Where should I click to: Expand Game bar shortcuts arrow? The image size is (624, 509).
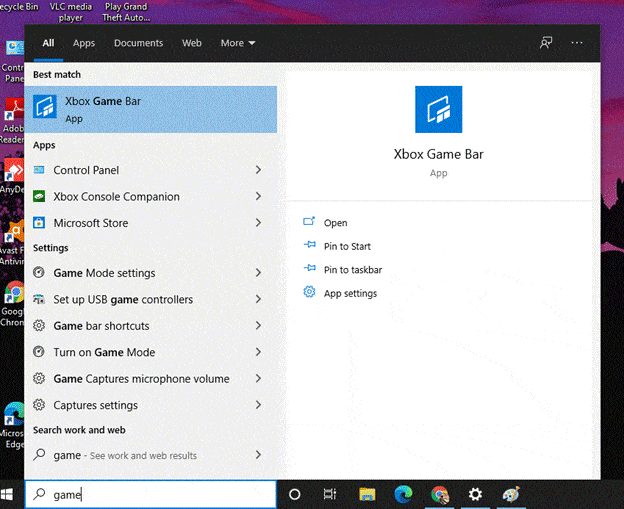point(258,326)
